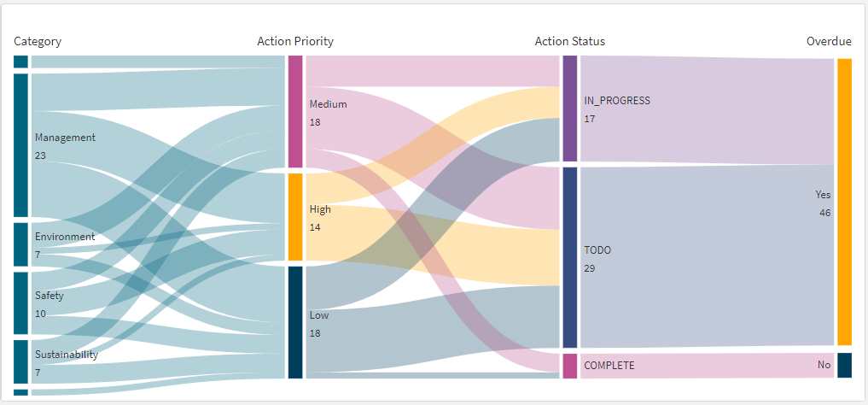Image resolution: width=868 pixels, height=405 pixels.
Task: Click the Action Priority column header
Action: [x=295, y=41]
